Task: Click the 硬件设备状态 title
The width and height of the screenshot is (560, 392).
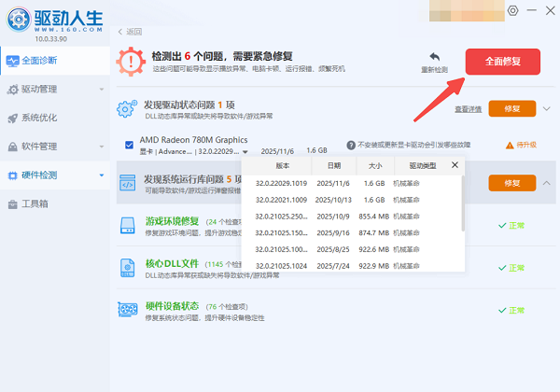Action: coord(172,306)
